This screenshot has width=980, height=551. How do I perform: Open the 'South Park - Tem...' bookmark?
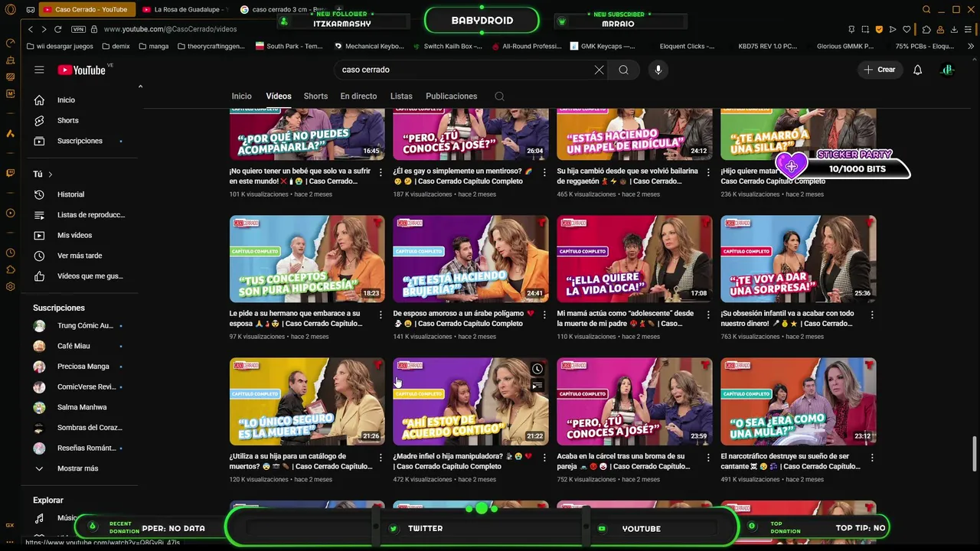point(289,46)
